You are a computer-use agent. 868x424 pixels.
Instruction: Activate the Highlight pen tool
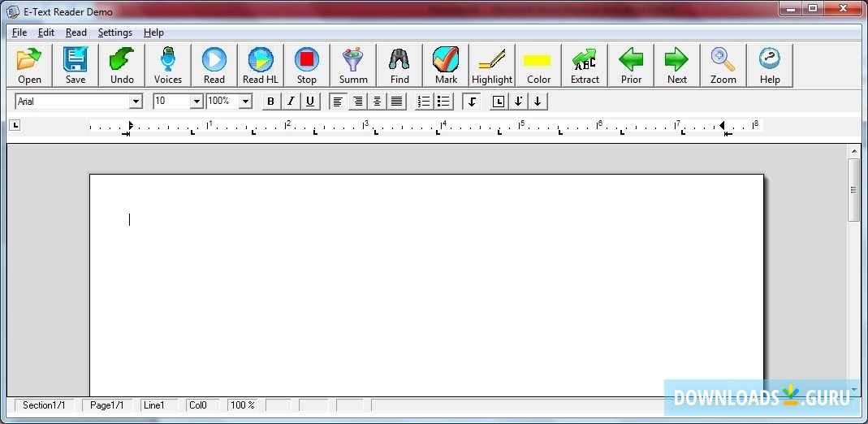(x=492, y=65)
